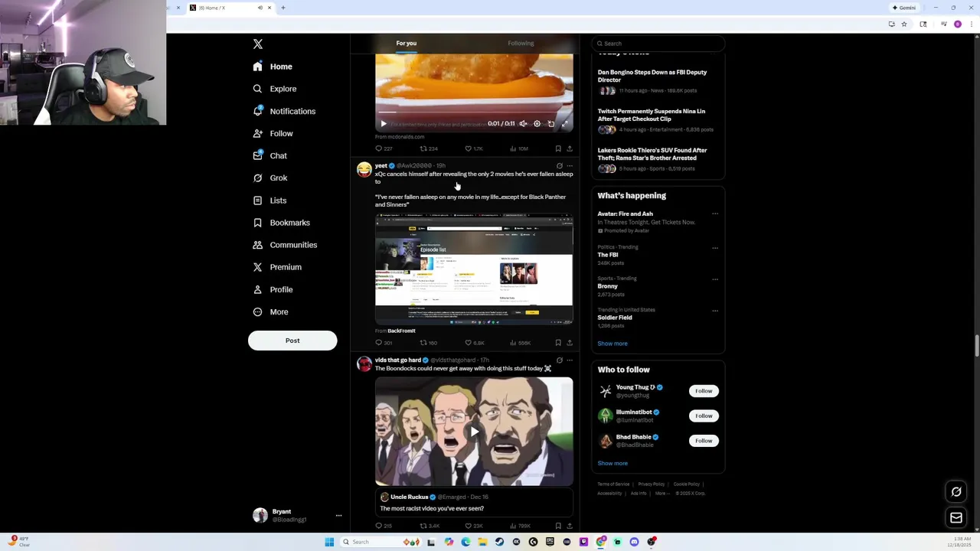Play the Boondocks video
This screenshot has height=551, width=980.
[474, 432]
